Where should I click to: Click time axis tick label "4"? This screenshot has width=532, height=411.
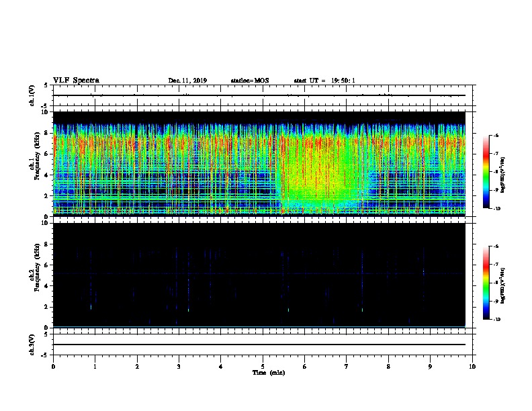pos(221,366)
